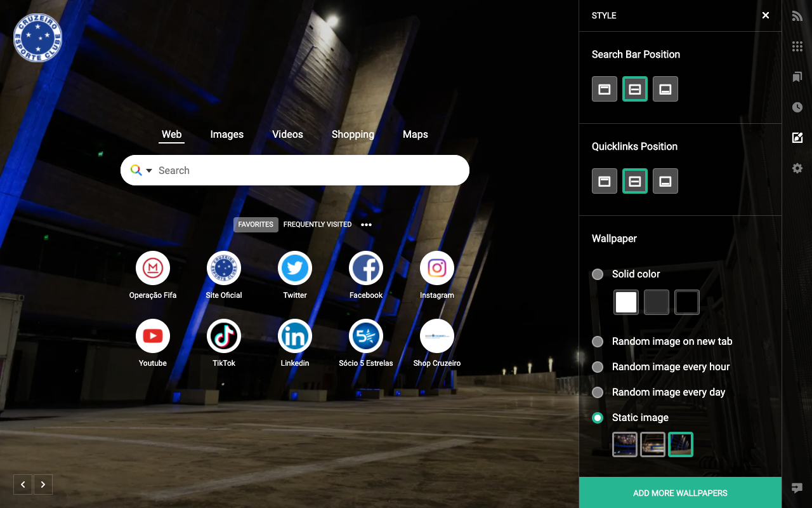
Task: Open the Operação Fifa quicklink
Action: (x=153, y=269)
